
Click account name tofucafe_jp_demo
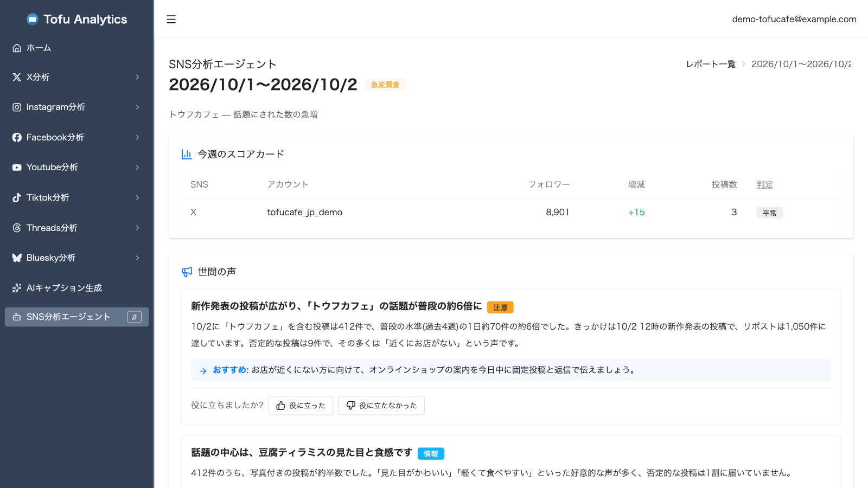click(x=305, y=212)
